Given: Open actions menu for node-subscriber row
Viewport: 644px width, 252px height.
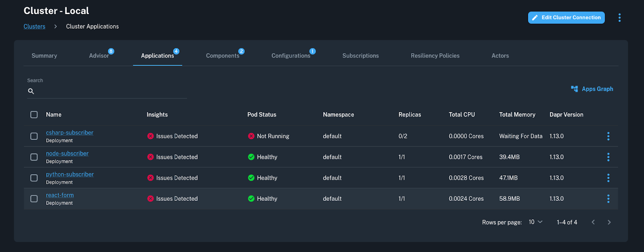Looking at the screenshot, I should point(608,157).
